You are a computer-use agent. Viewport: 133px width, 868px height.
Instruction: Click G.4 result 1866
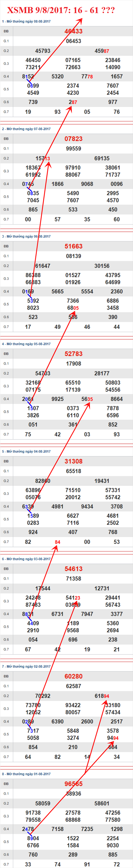[x=58, y=184]
